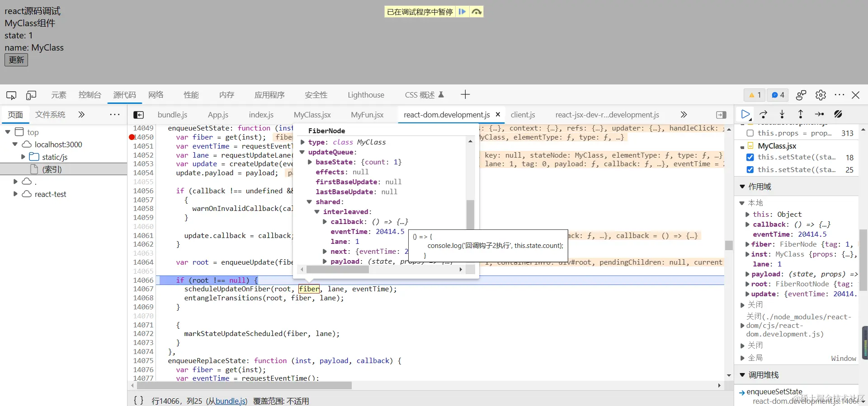Click breakpoint marker on line 14050

[x=132, y=137]
